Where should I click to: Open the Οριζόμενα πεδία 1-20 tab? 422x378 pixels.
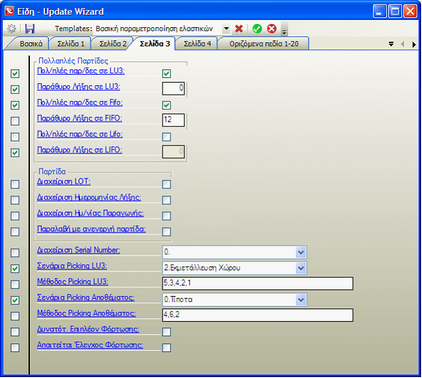coord(264,44)
